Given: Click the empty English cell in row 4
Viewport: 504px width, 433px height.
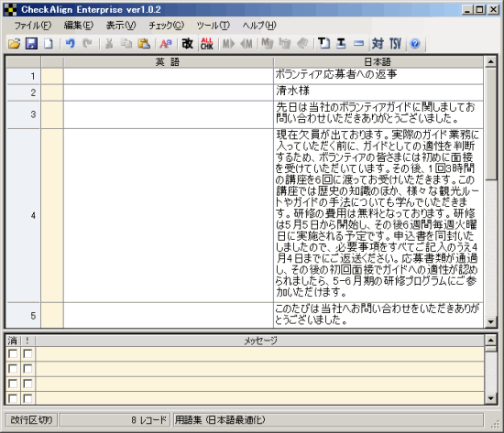Looking at the screenshot, I should tap(168, 215).
